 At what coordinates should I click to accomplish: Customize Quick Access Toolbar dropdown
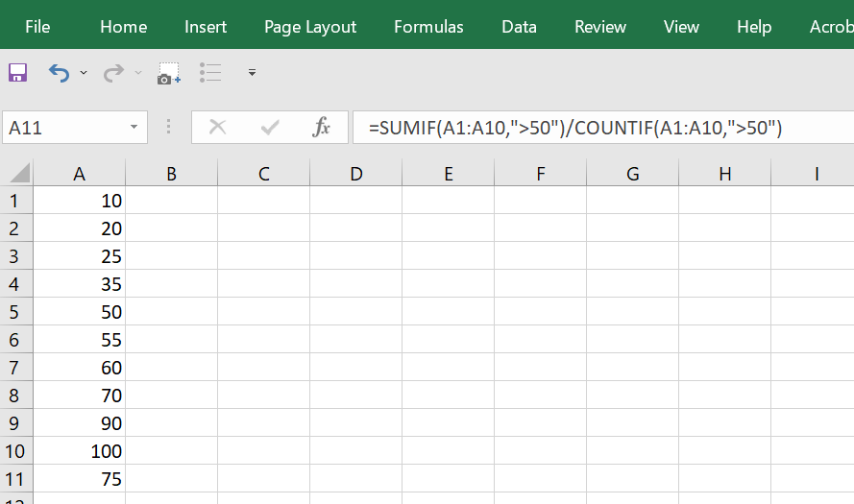coord(252,72)
